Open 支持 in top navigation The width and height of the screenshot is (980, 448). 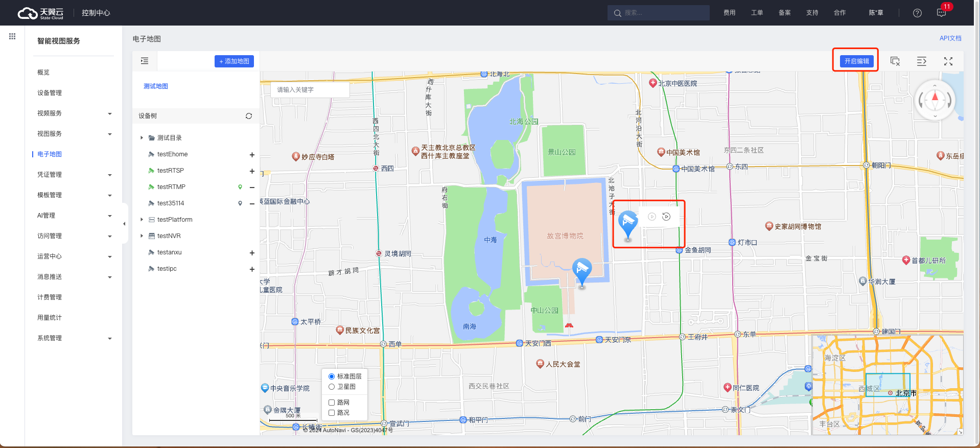[x=812, y=13]
